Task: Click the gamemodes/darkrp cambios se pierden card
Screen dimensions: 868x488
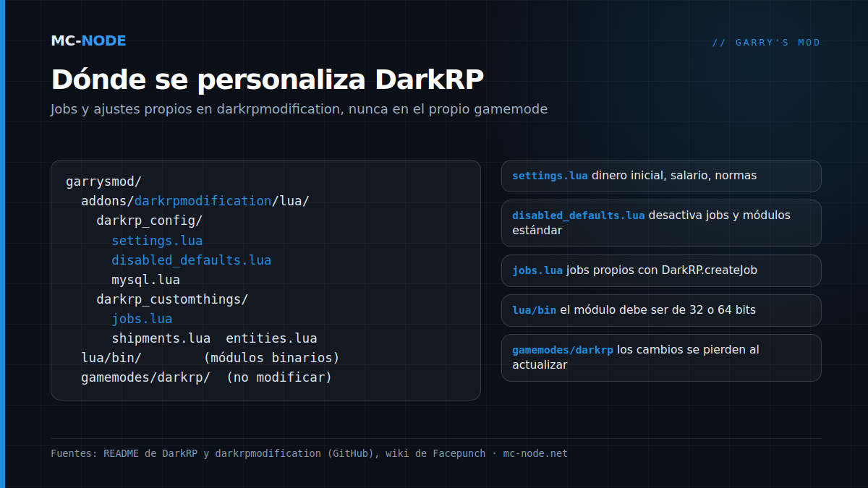Action: [x=661, y=358]
